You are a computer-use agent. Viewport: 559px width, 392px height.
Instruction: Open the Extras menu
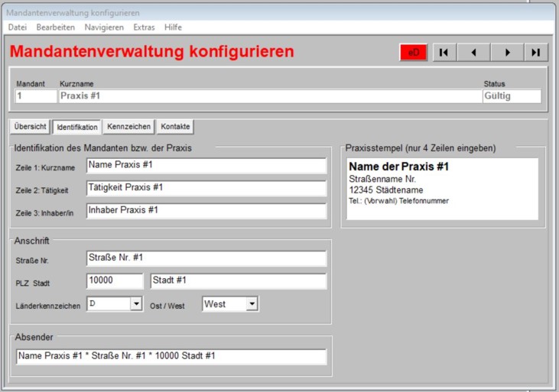tap(144, 27)
